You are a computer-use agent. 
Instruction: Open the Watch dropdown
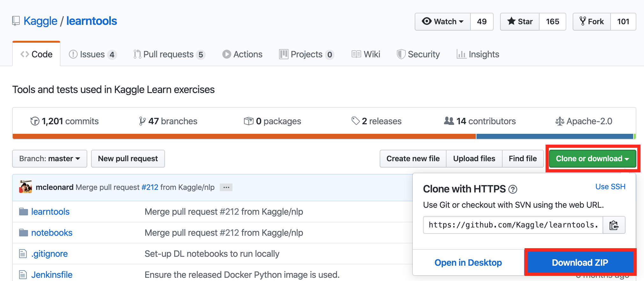442,22
